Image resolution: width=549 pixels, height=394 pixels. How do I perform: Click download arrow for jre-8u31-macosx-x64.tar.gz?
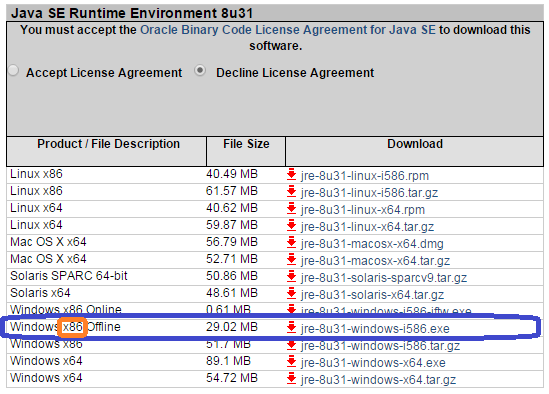[x=291, y=260]
